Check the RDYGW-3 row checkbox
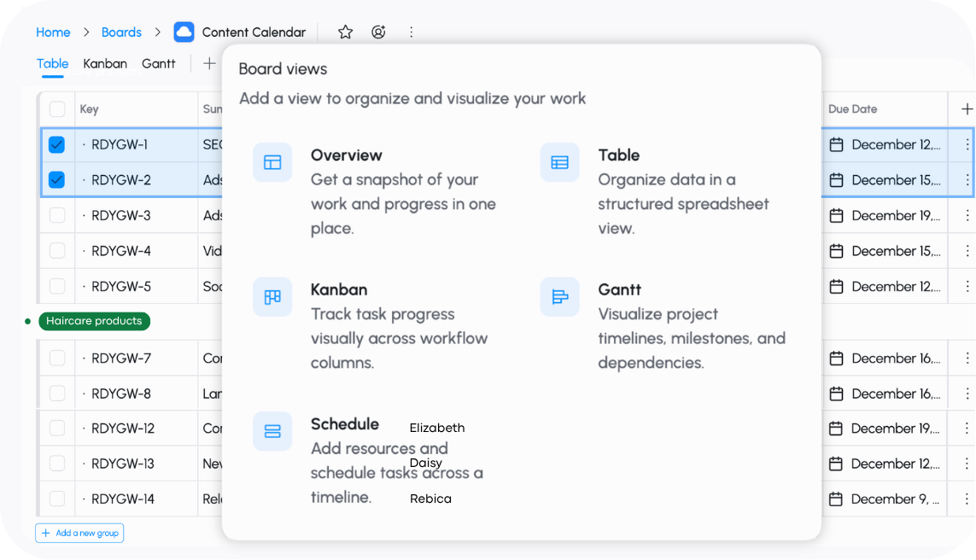This screenshot has width=976, height=560. (x=56, y=215)
